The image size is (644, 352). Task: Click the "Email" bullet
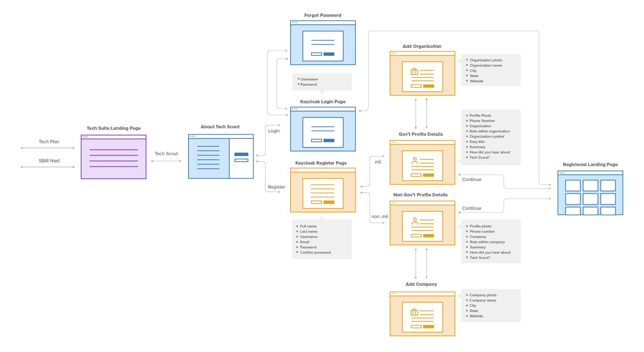(304, 242)
